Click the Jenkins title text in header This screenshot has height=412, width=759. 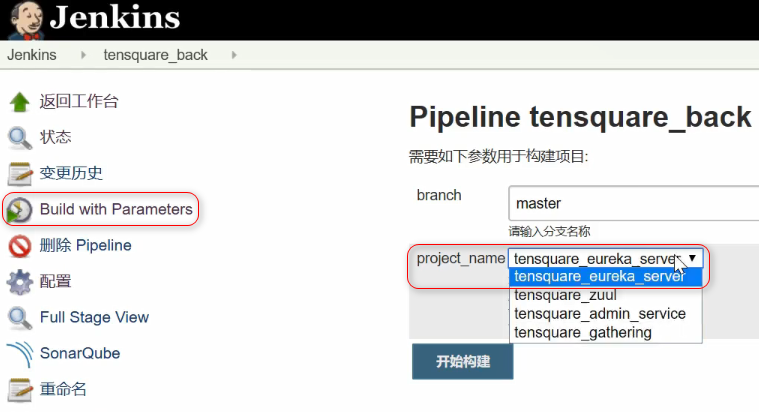[115, 17]
